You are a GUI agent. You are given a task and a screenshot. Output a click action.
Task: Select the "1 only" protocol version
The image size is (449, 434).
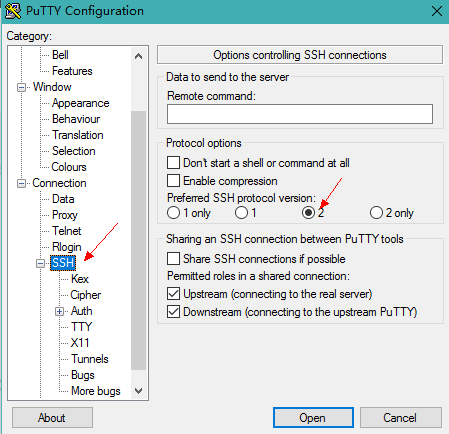click(173, 213)
